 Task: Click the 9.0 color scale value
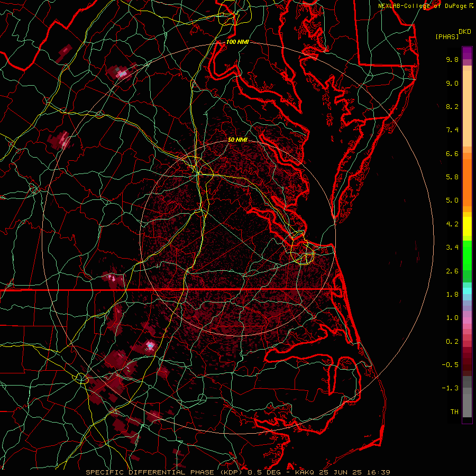pyautogui.click(x=452, y=83)
